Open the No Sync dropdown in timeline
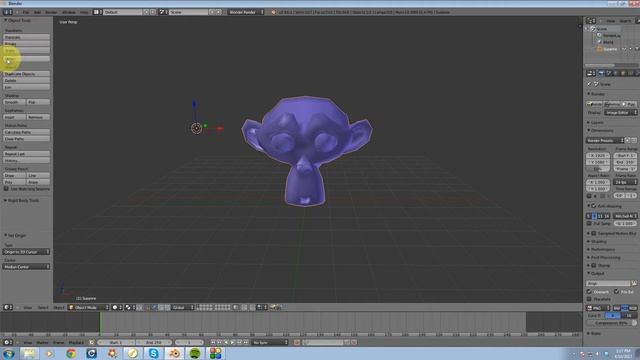The height and width of the screenshot is (360, 640). (270, 342)
